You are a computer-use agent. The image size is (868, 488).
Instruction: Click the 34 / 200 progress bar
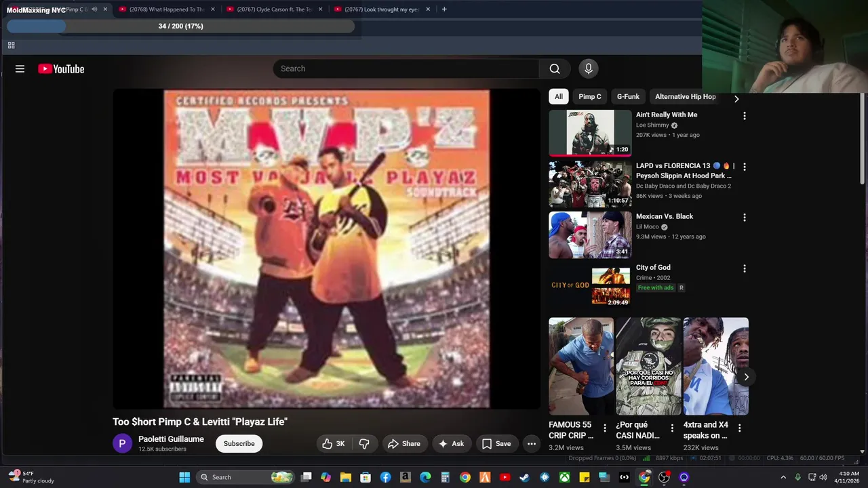pyautogui.click(x=180, y=26)
